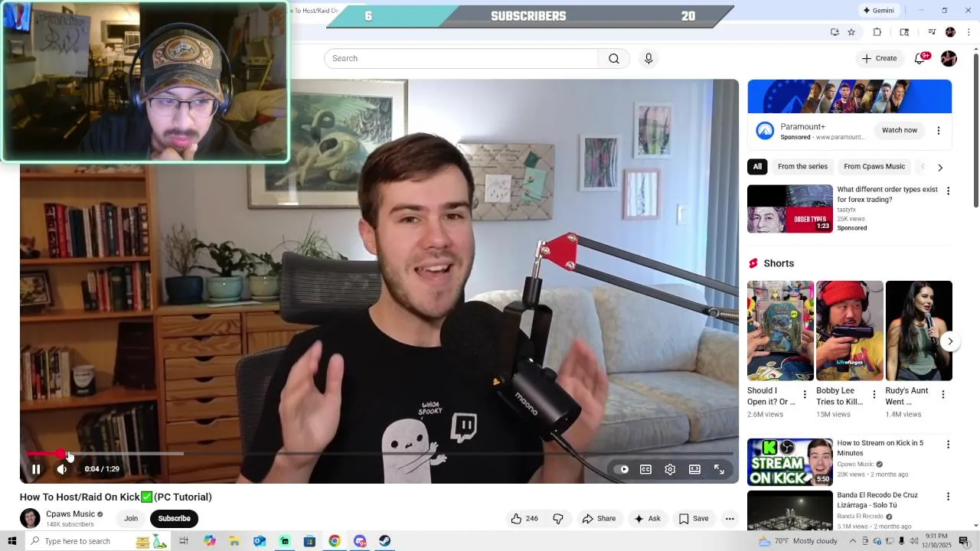
Task: Open the Gemini button in Chrome
Action: (878, 11)
